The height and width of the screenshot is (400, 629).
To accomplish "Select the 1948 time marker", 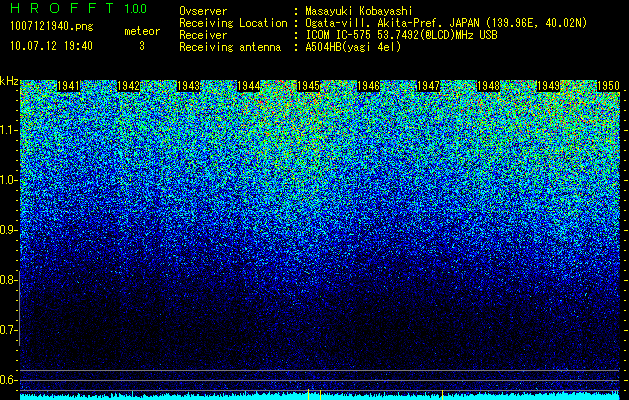I will 488,86.
